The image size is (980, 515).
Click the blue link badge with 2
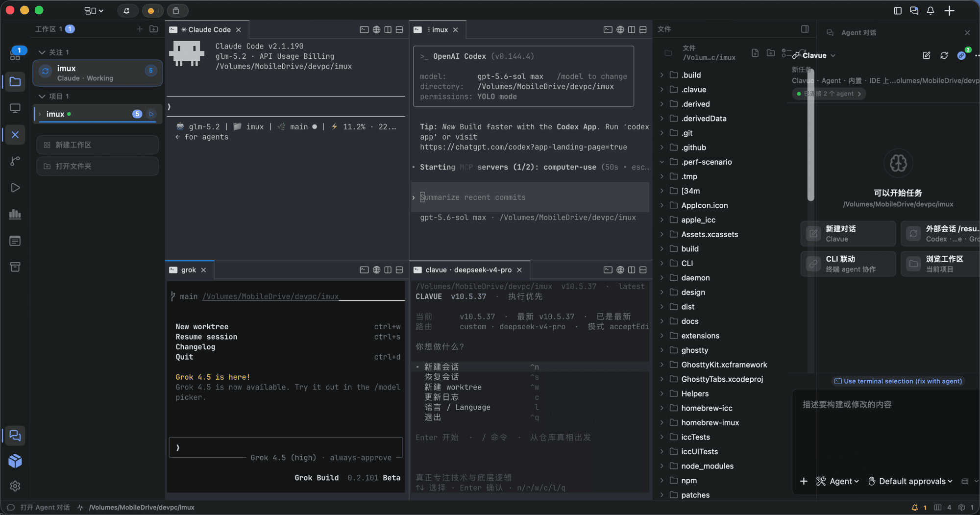pos(963,54)
